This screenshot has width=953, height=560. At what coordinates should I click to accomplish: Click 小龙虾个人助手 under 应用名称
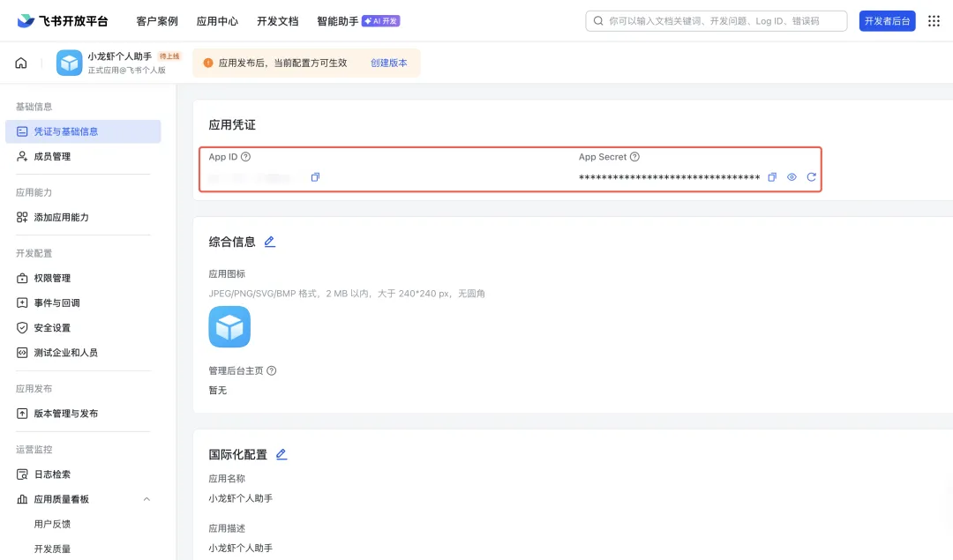coord(241,498)
